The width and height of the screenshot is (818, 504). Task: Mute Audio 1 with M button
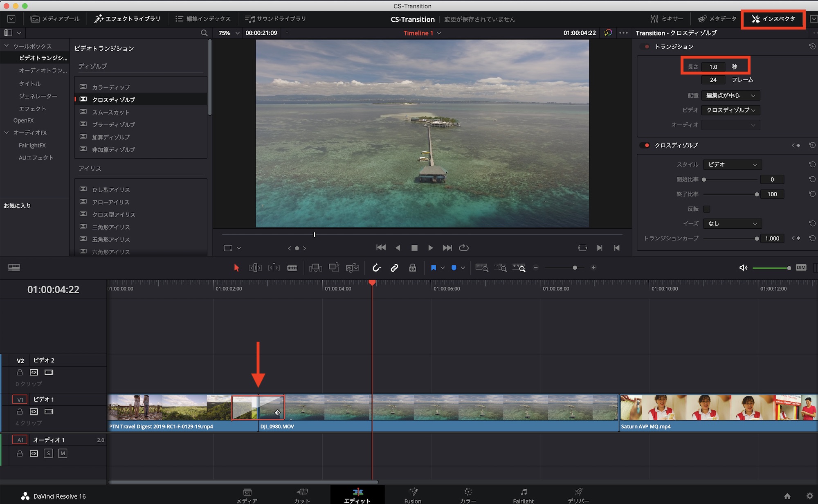(63, 453)
